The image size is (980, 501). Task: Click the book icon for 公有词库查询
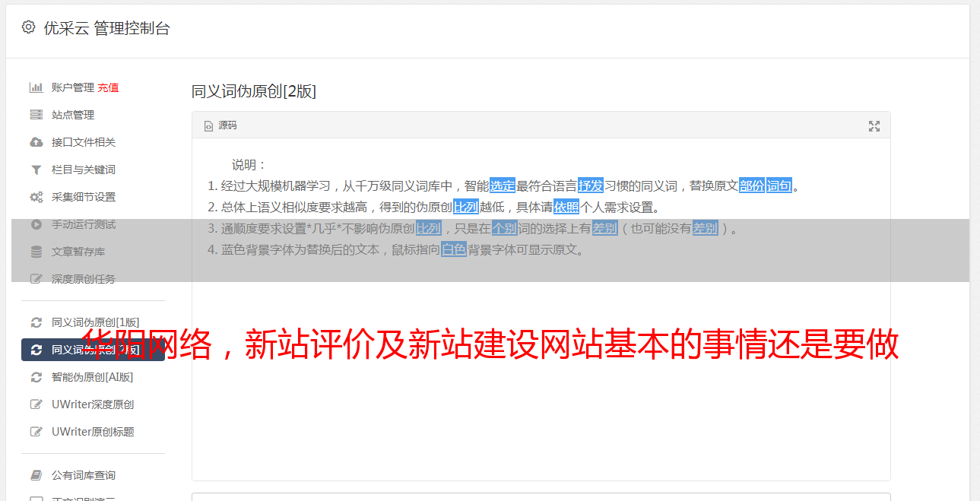coord(36,475)
